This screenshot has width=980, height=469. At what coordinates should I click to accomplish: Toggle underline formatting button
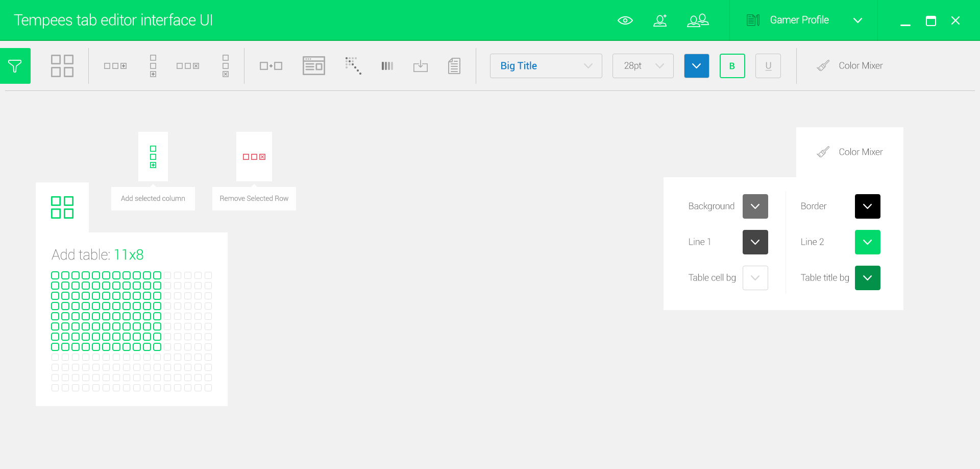[768, 66]
